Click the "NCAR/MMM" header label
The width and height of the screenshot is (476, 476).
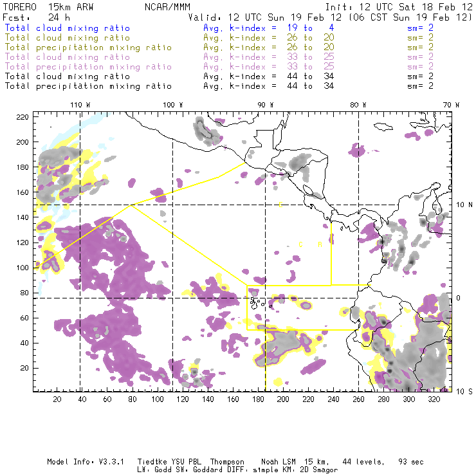[x=167, y=7]
